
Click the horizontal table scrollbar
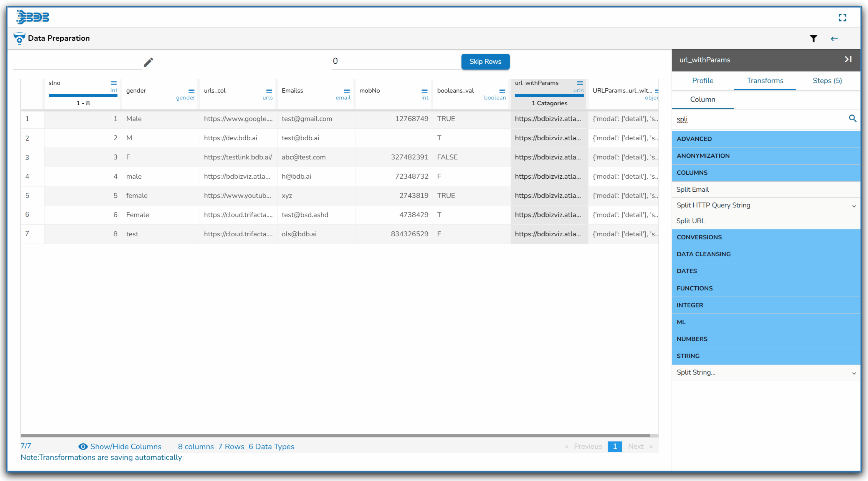[x=335, y=436]
